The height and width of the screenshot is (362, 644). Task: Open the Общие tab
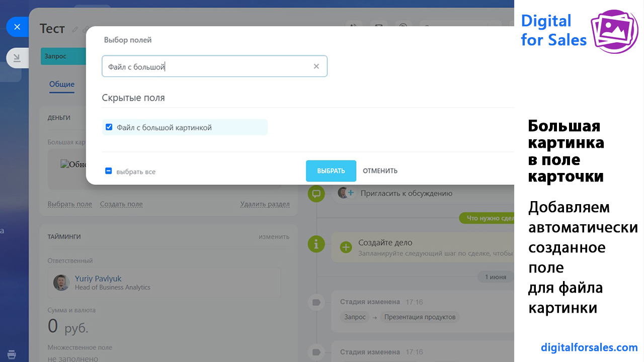click(x=62, y=84)
